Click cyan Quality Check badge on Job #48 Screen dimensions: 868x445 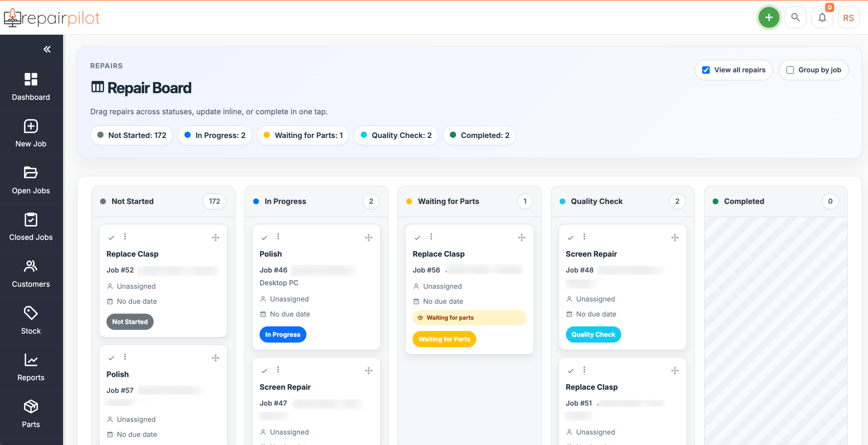click(x=593, y=334)
